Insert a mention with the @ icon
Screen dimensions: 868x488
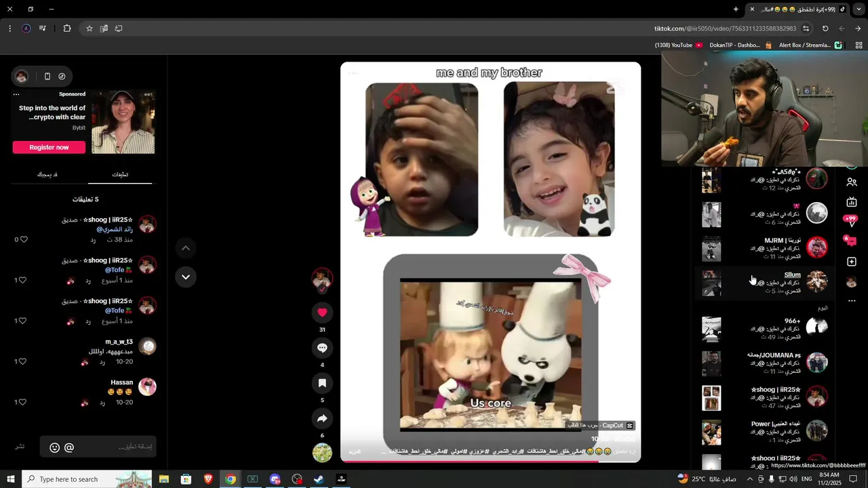69,447
